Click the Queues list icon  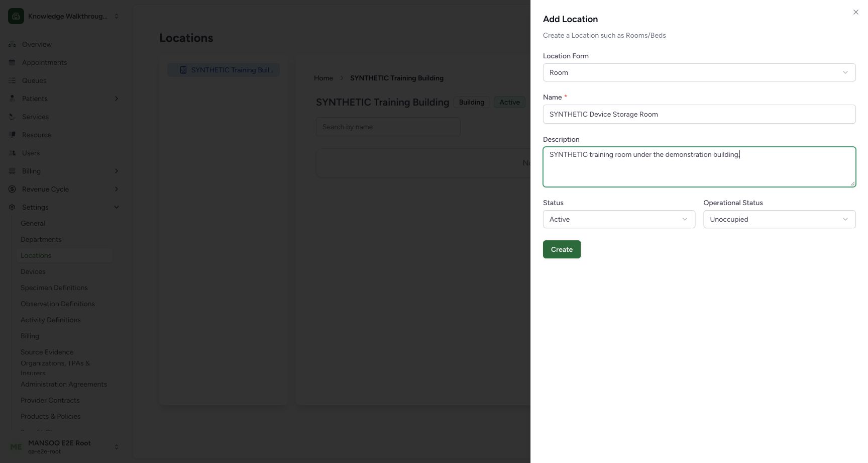[x=12, y=80]
